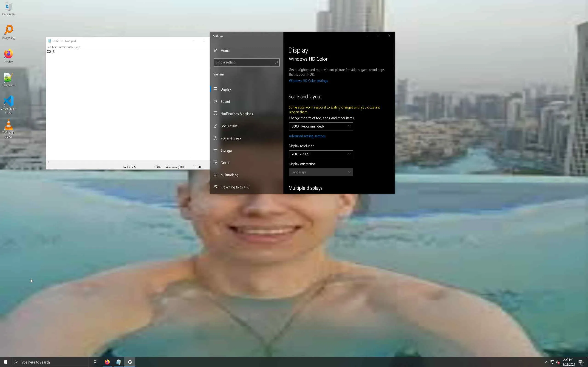Click Advanced scaling settings link
The image size is (588, 367).
coord(307,136)
